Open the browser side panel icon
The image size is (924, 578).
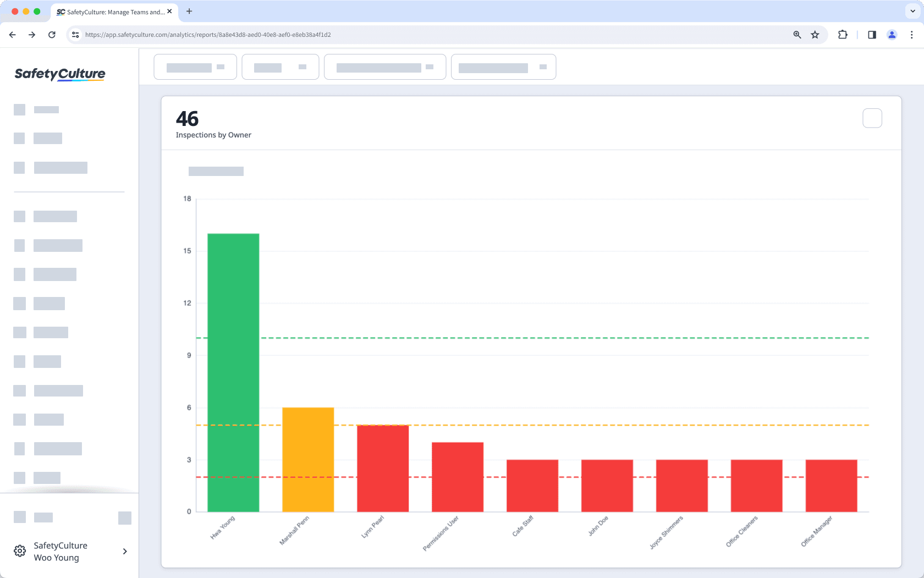coord(872,34)
